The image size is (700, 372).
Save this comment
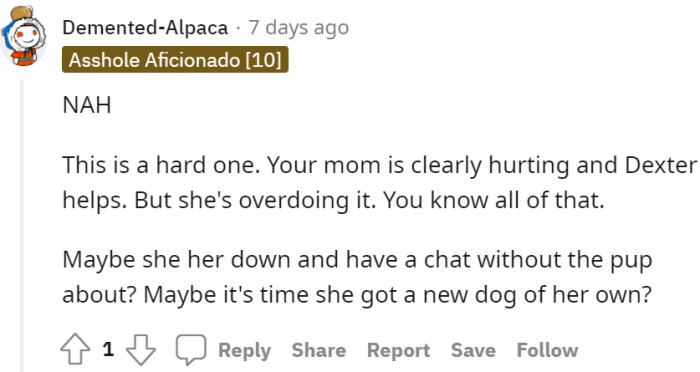[473, 351]
